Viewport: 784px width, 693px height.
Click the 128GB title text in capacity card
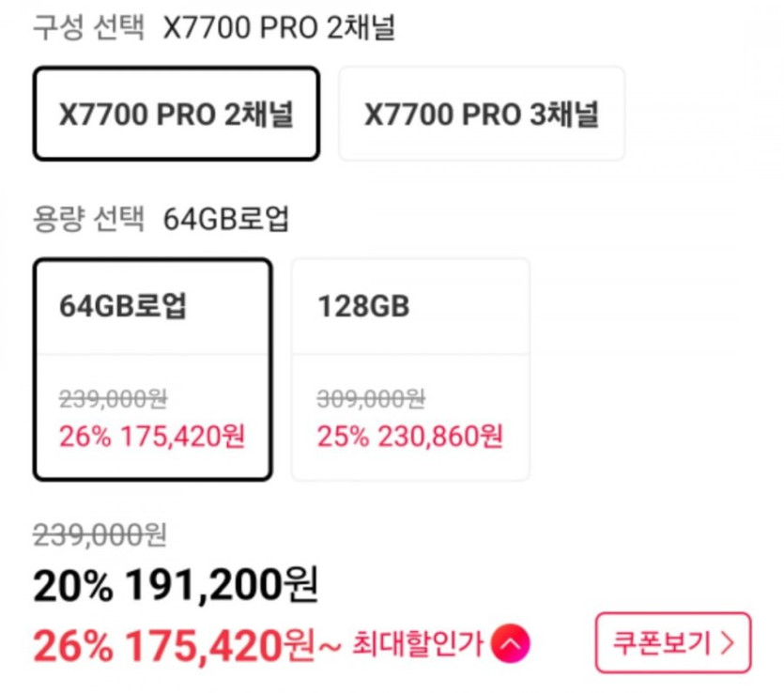[x=363, y=307]
